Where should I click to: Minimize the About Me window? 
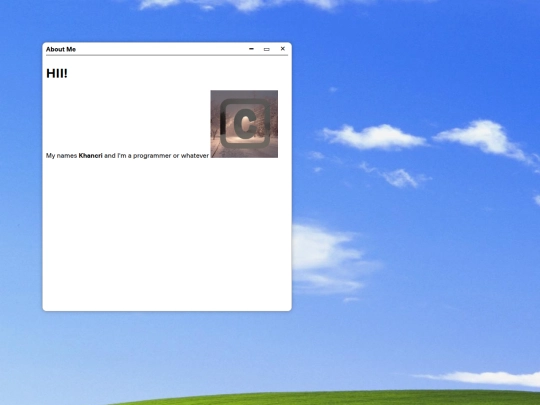click(251, 49)
